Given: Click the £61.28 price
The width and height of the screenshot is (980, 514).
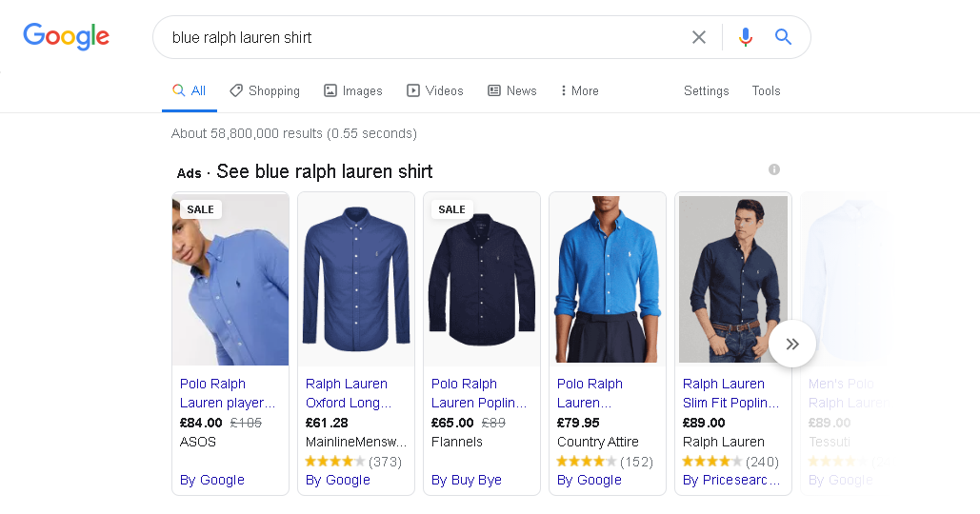Looking at the screenshot, I should click(327, 423).
